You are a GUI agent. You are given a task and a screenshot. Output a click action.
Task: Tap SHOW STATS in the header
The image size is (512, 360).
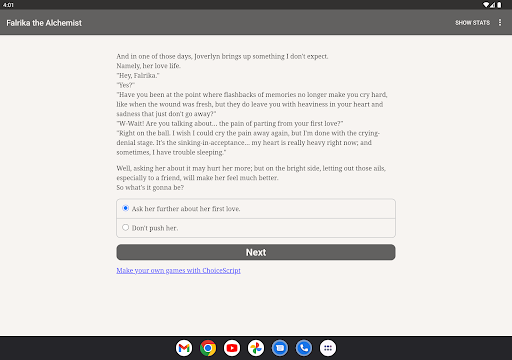tap(472, 23)
